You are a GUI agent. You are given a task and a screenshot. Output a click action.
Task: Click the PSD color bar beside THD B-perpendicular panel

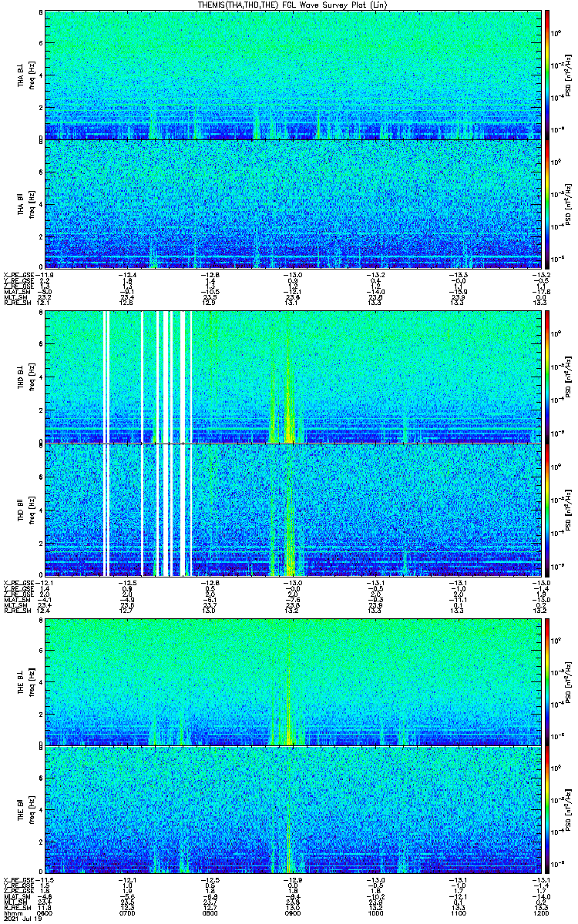pyautogui.click(x=548, y=377)
